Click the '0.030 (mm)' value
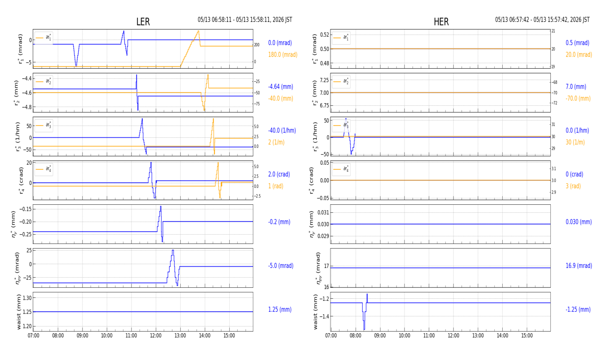This screenshot has height=364, width=595. pyautogui.click(x=579, y=222)
